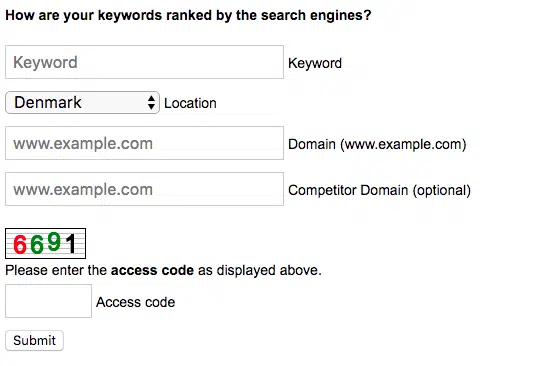This screenshot has height=366, width=545.
Task: Click the green 9 in captcha
Action: pos(54,241)
